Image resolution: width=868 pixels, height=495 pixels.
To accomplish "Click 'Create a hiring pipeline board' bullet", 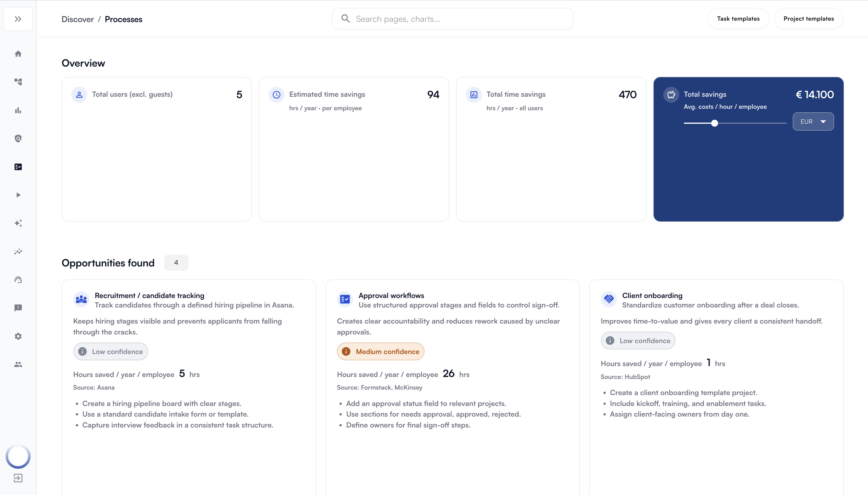I will [x=162, y=403].
